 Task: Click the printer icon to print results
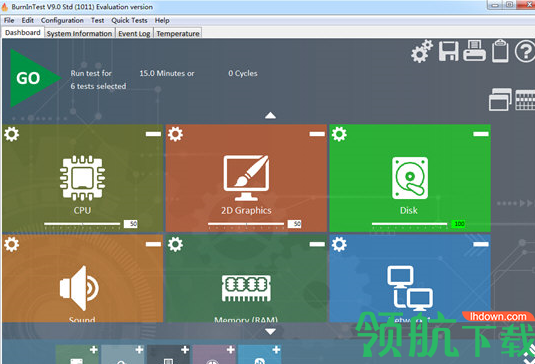475,50
